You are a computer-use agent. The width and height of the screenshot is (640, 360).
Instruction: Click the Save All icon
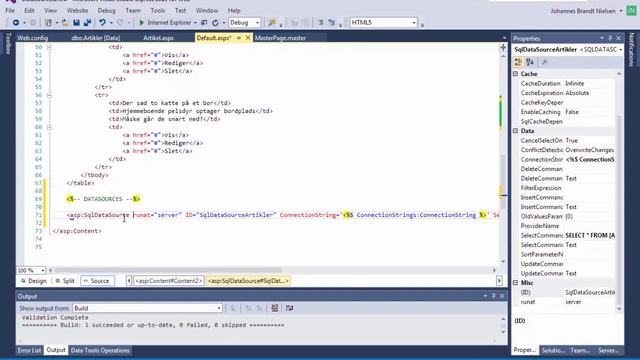87,23
